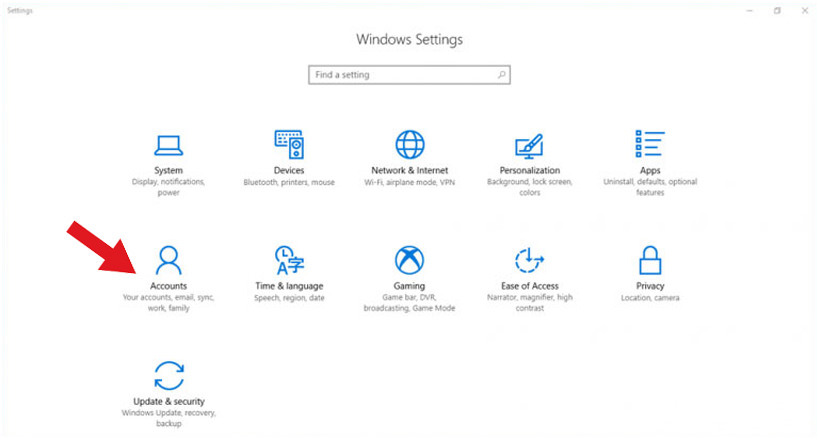Open the Gaming Xbox icon

pos(410,260)
